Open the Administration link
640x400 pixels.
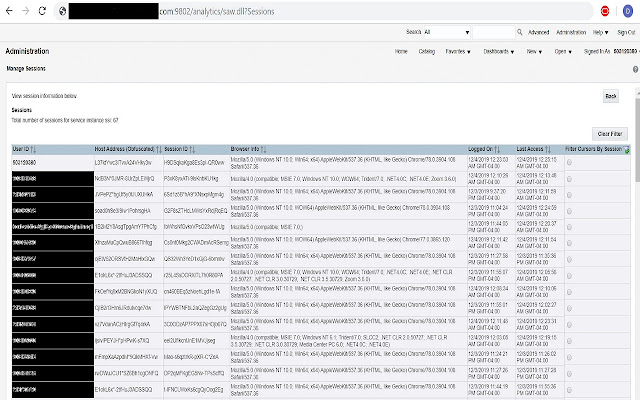571,32
